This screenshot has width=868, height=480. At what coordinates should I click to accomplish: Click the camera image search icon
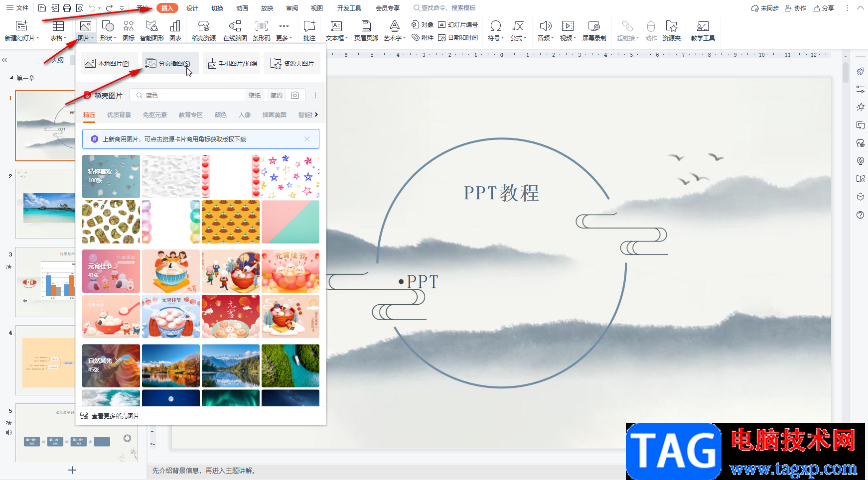[x=295, y=95]
